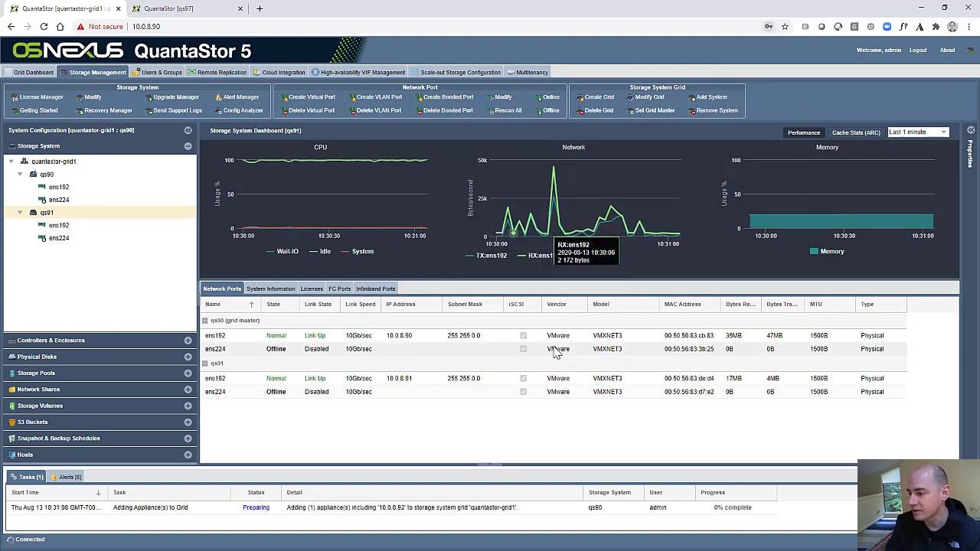The width and height of the screenshot is (980, 551).
Task: Open Alerts tab in bottom panel
Action: coord(66,477)
